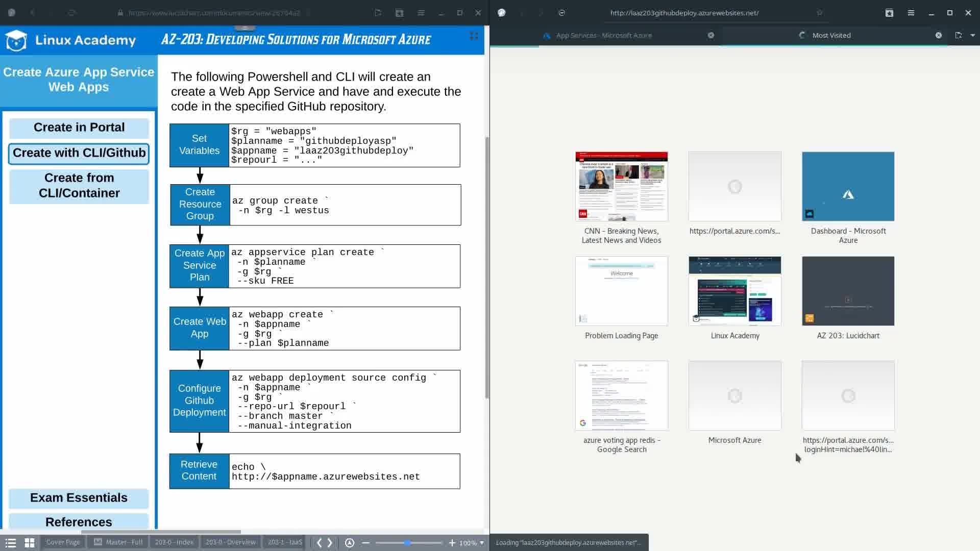Image resolution: width=980 pixels, height=551 pixels.
Task: Open the Exam Essentials button
Action: click(x=79, y=498)
